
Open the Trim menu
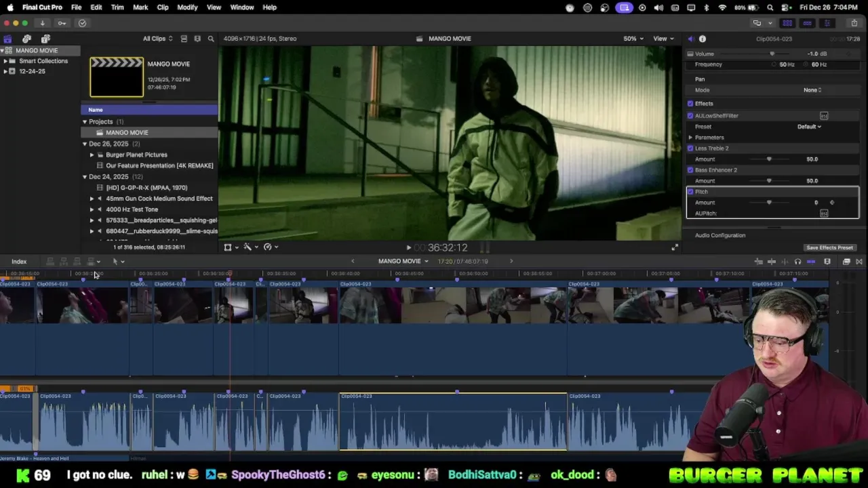tap(117, 7)
